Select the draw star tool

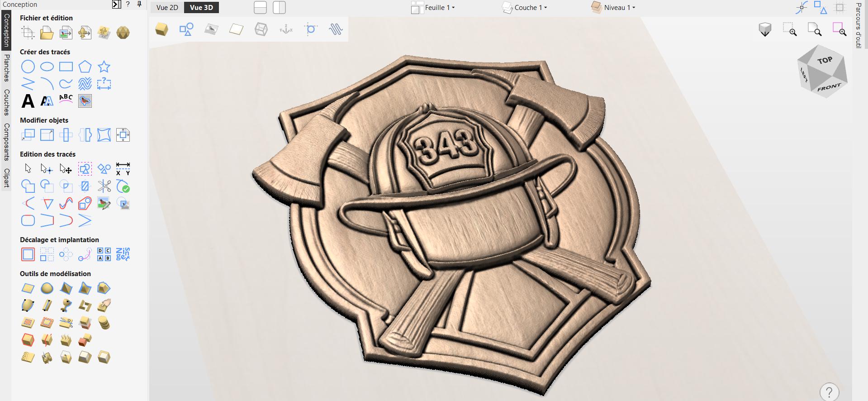click(104, 67)
